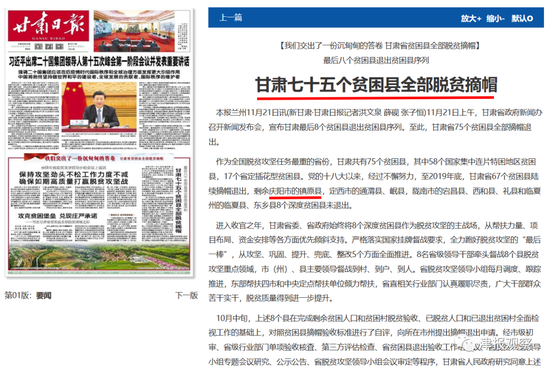Click underlined text 庆阳市的镇原县
The image size is (550, 368).
tap(295, 191)
